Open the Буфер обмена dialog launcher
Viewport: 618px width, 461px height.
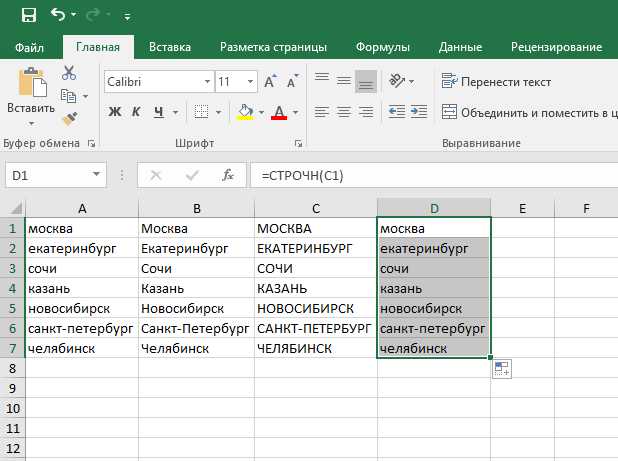click(91, 144)
